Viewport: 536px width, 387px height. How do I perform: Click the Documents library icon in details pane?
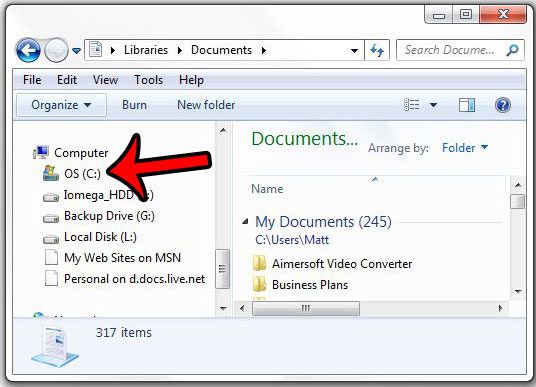tap(55, 346)
